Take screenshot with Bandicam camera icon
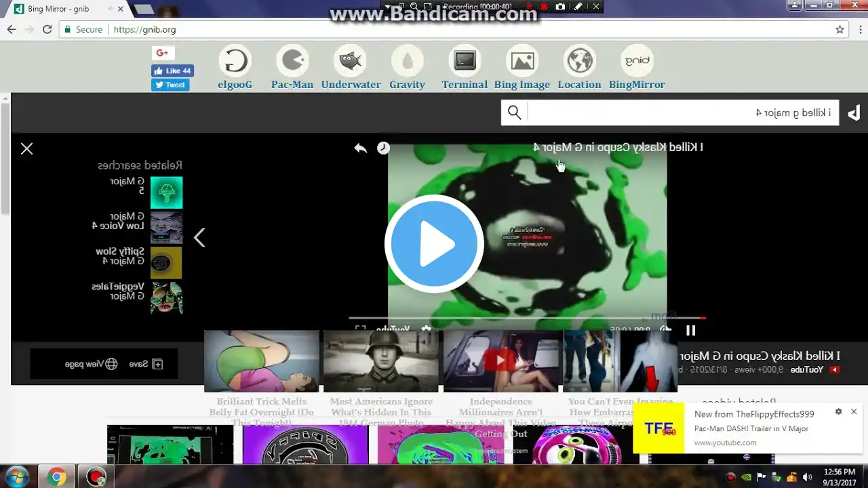The height and width of the screenshot is (488, 868). pyautogui.click(x=560, y=7)
